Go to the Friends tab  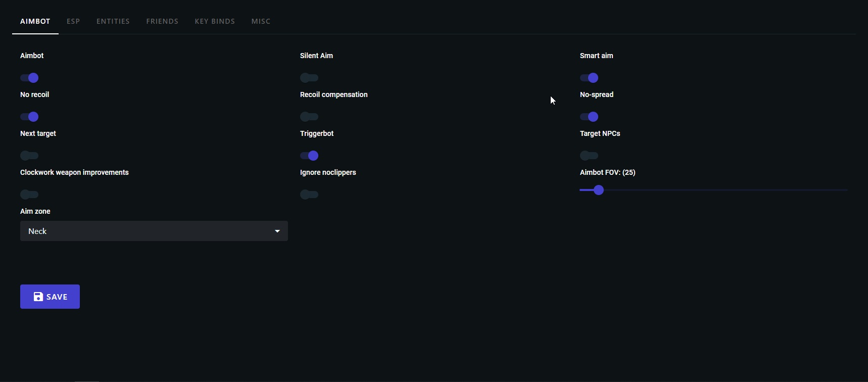[x=162, y=21]
